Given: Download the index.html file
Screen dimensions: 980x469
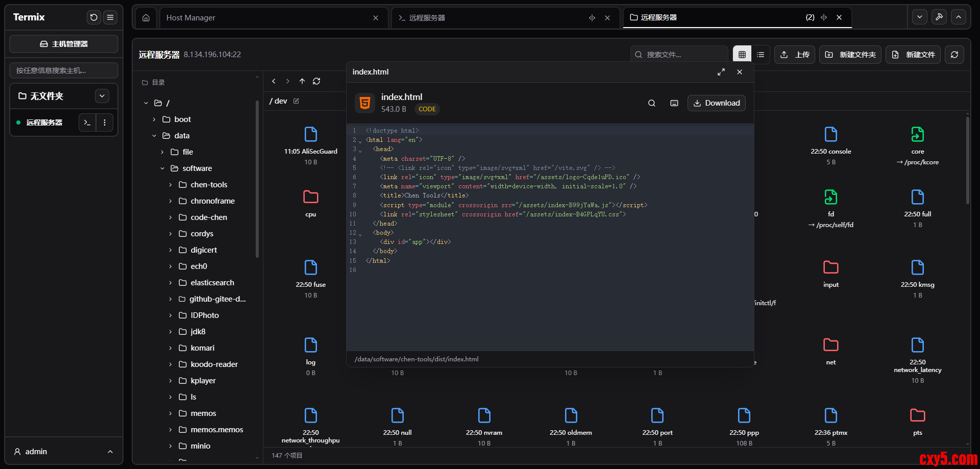Looking at the screenshot, I should pyautogui.click(x=717, y=103).
